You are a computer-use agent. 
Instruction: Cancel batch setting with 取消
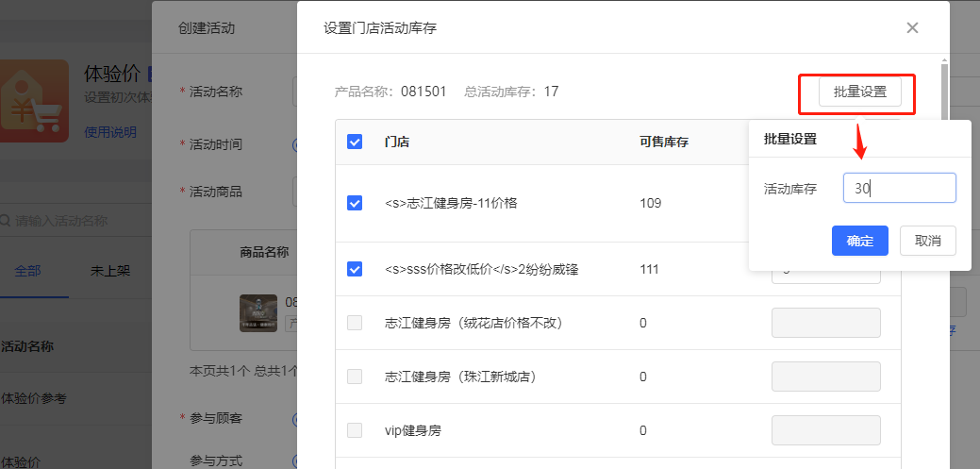coord(927,241)
